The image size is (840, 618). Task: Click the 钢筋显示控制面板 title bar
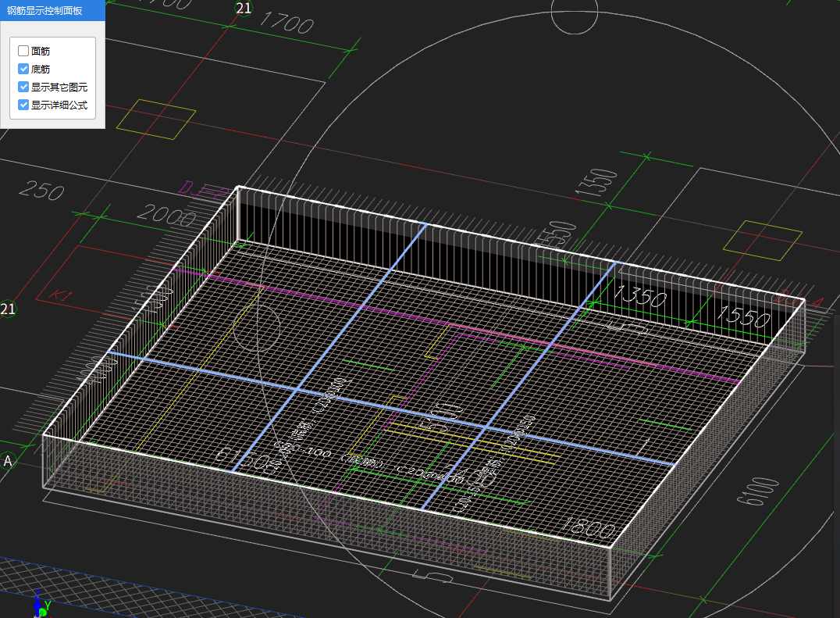click(52, 10)
